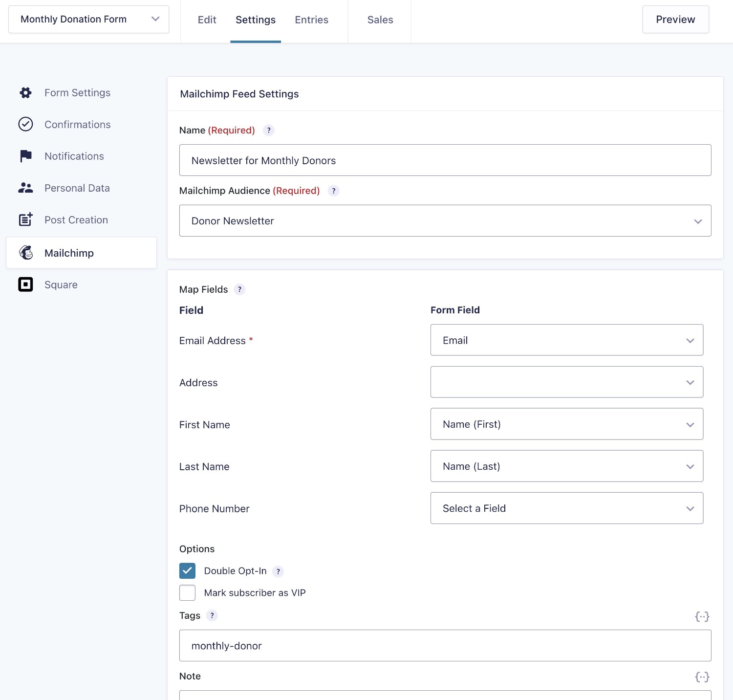Enable Mark subscriber as VIP checkbox
733x700 pixels.
(x=187, y=593)
